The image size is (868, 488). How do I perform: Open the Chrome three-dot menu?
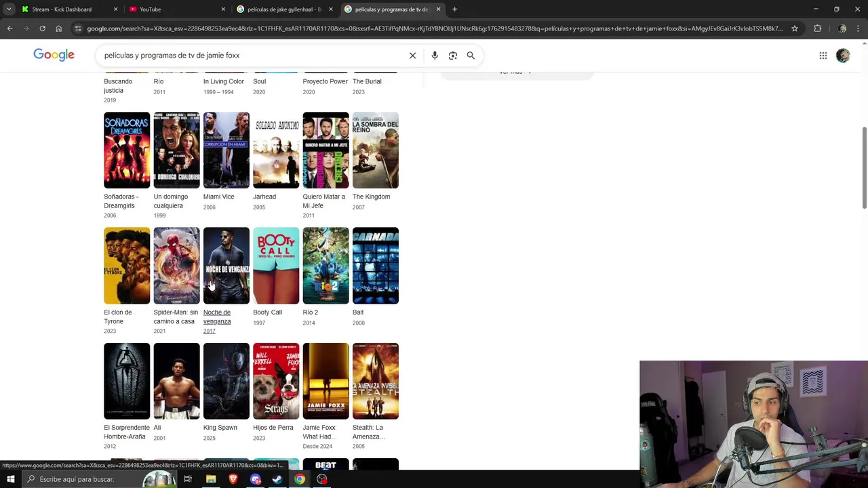[859, 28]
